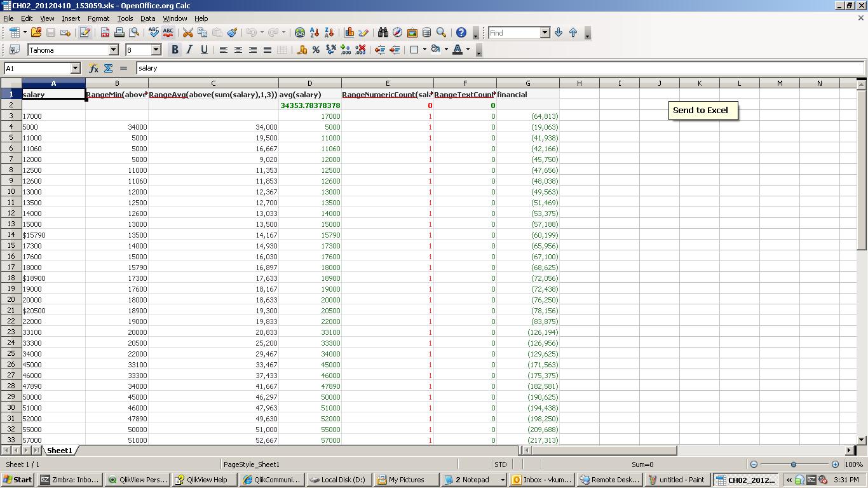Sort Descending

(x=329, y=32)
